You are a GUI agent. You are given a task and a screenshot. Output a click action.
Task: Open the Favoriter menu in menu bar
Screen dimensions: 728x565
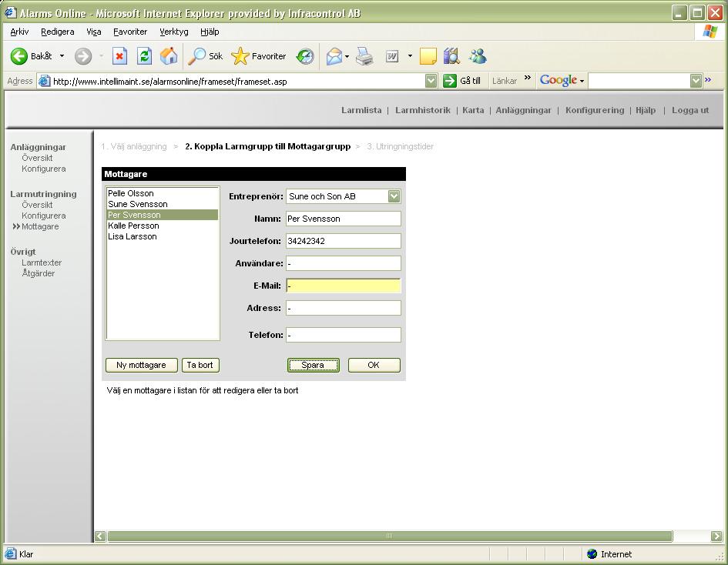tap(130, 32)
